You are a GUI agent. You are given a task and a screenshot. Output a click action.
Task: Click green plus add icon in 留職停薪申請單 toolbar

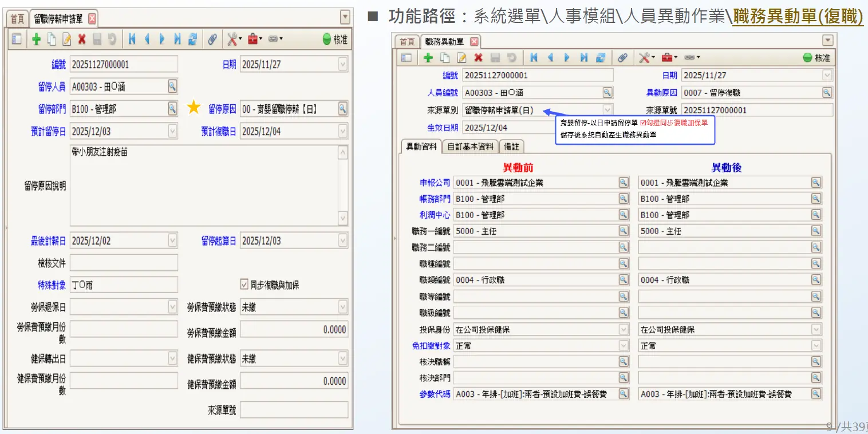pos(36,39)
